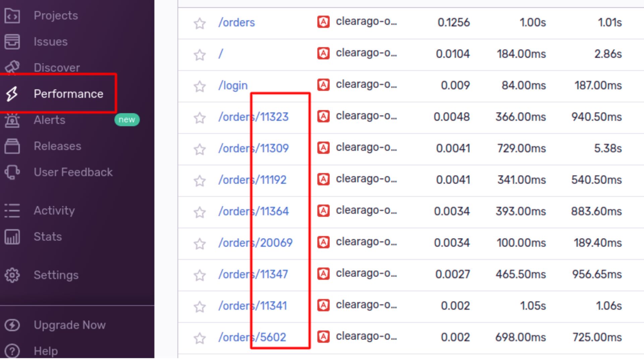Image resolution: width=644 pixels, height=362 pixels.
Task: Click the Performance lightning bolt icon
Action: [x=12, y=94]
